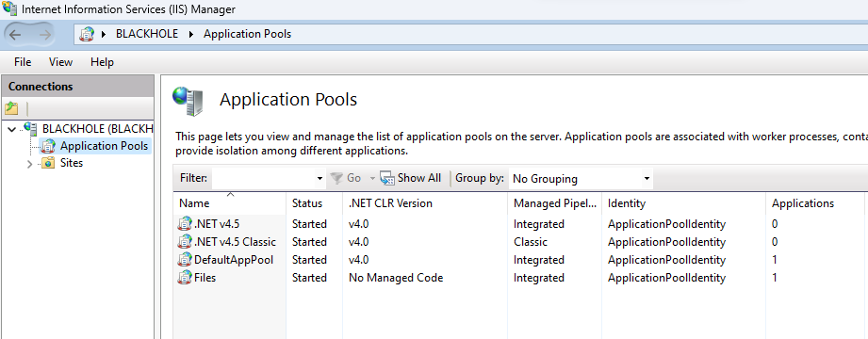Sort by the Identity column header

tap(683, 203)
